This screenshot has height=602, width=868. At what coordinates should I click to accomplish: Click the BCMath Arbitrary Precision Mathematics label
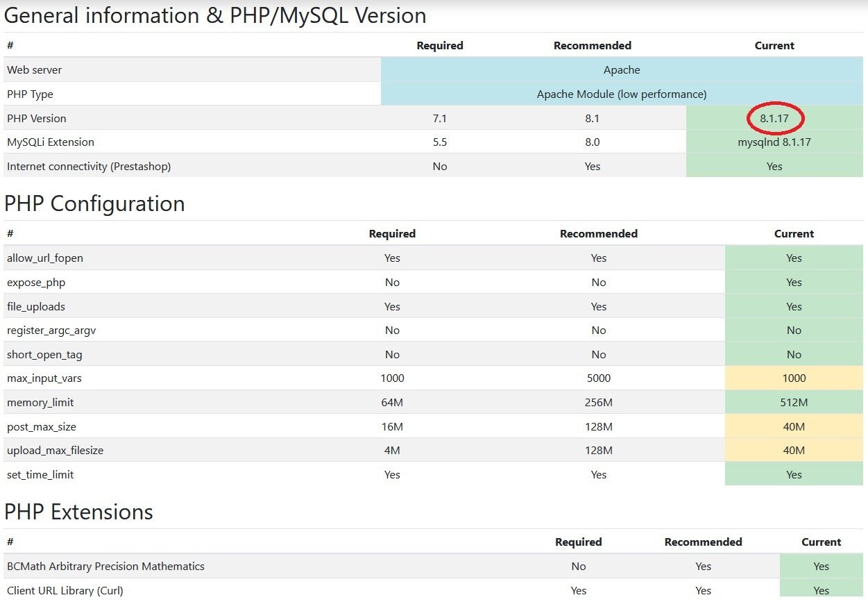pyautogui.click(x=105, y=567)
